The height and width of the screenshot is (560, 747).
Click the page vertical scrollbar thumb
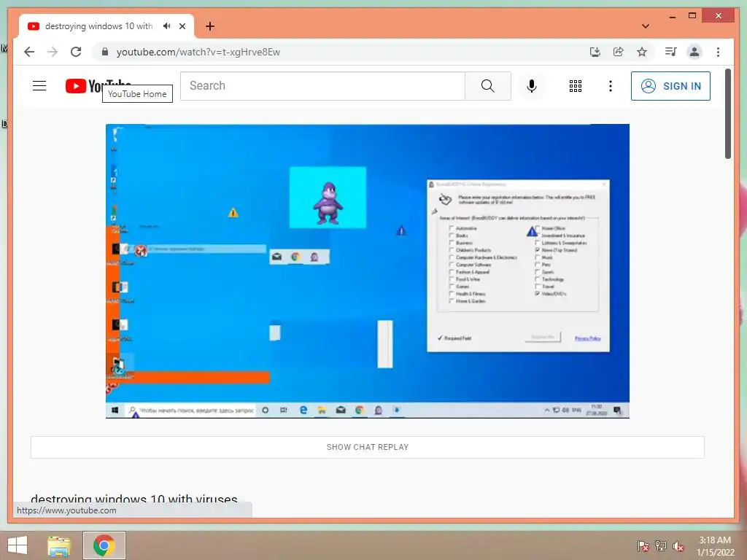tap(728, 114)
